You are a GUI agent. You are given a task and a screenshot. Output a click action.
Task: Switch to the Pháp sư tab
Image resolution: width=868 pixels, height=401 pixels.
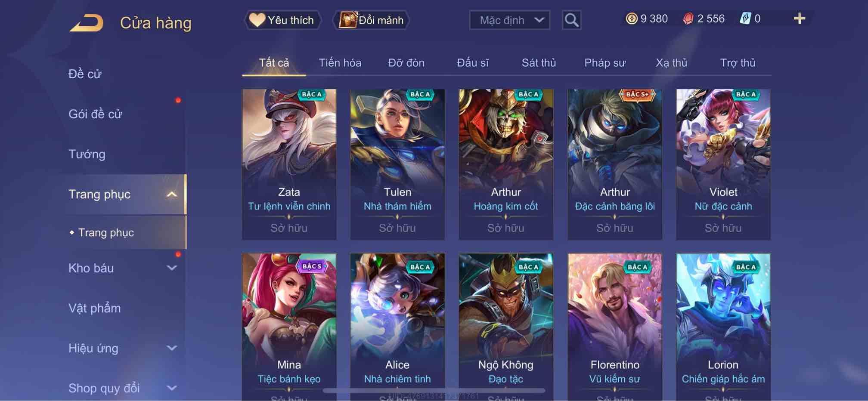tap(605, 63)
